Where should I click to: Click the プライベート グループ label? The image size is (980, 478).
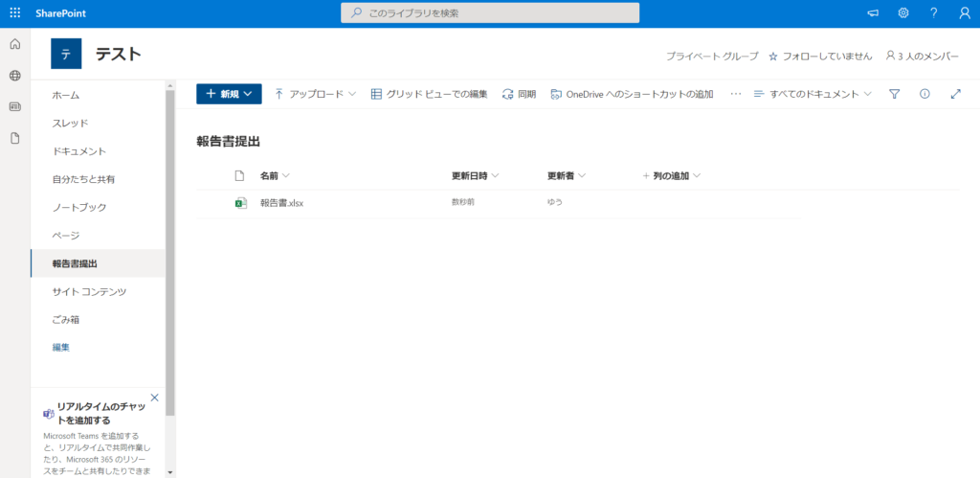(712, 57)
